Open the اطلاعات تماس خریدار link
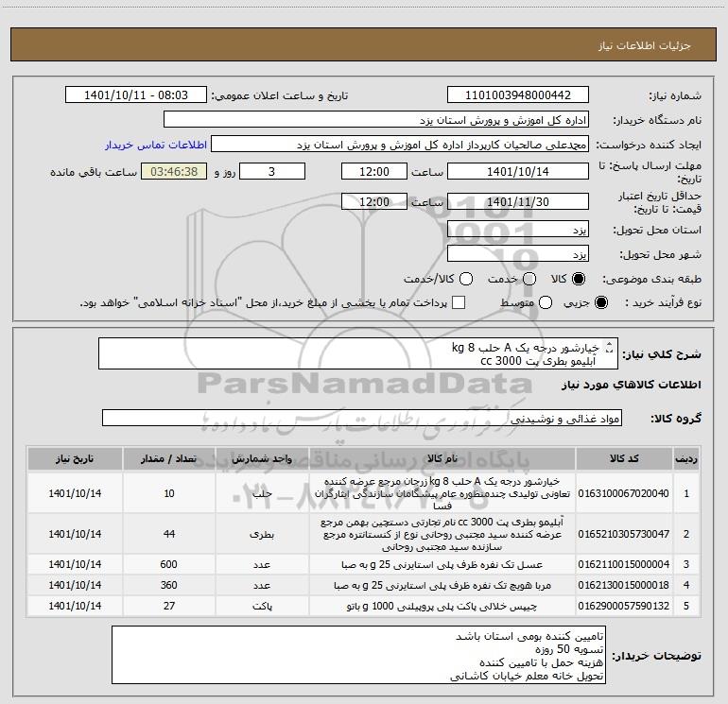This screenshot has width=728, height=704. pos(156,145)
